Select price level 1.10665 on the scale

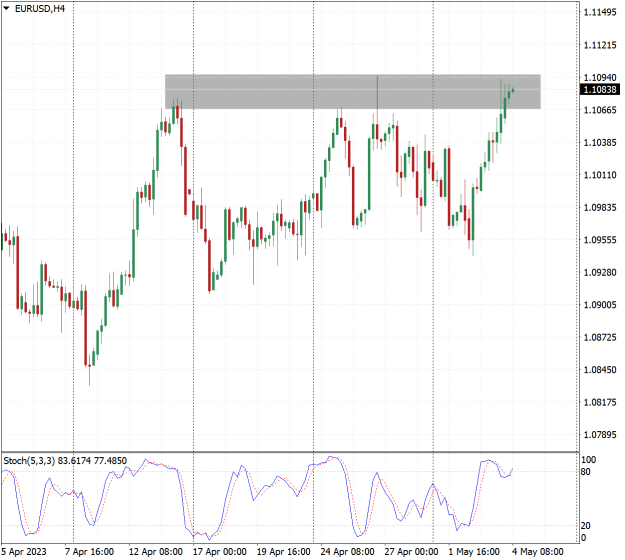(600, 110)
